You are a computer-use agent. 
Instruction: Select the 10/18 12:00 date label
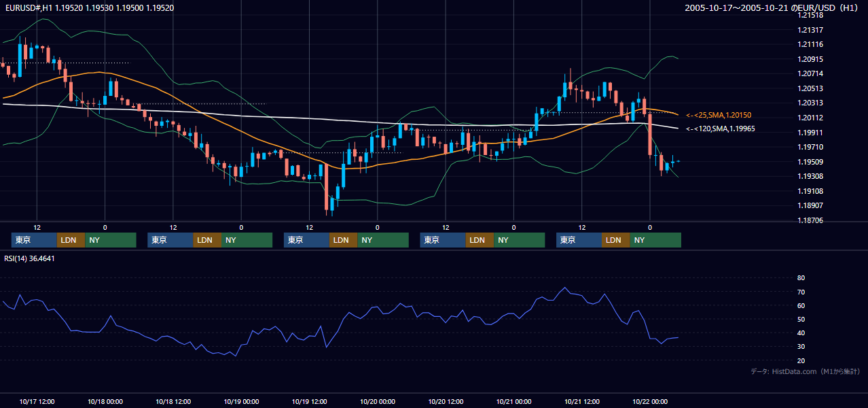pyautogui.click(x=173, y=401)
